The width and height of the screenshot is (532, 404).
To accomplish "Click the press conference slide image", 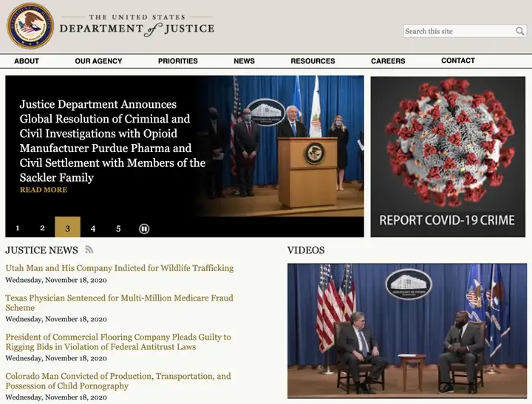I will tap(282, 145).
